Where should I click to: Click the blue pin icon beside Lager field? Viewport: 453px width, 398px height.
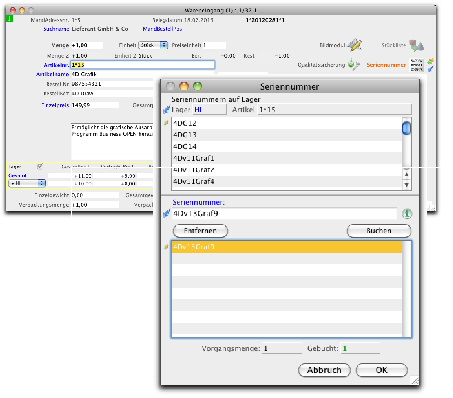pos(166,109)
